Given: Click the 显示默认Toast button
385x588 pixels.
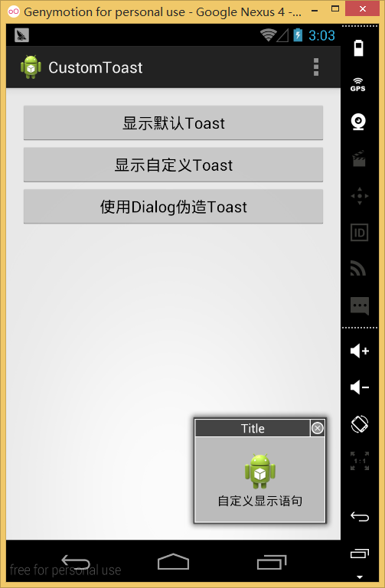Looking at the screenshot, I should pyautogui.click(x=173, y=123).
